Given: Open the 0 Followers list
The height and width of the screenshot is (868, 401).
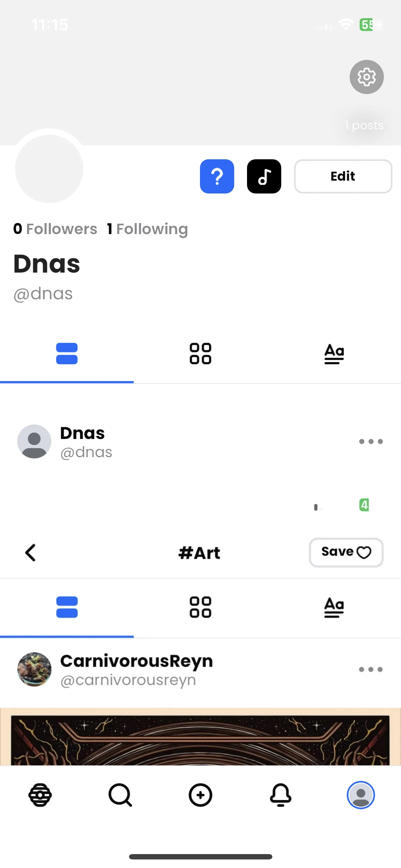Looking at the screenshot, I should [55, 229].
